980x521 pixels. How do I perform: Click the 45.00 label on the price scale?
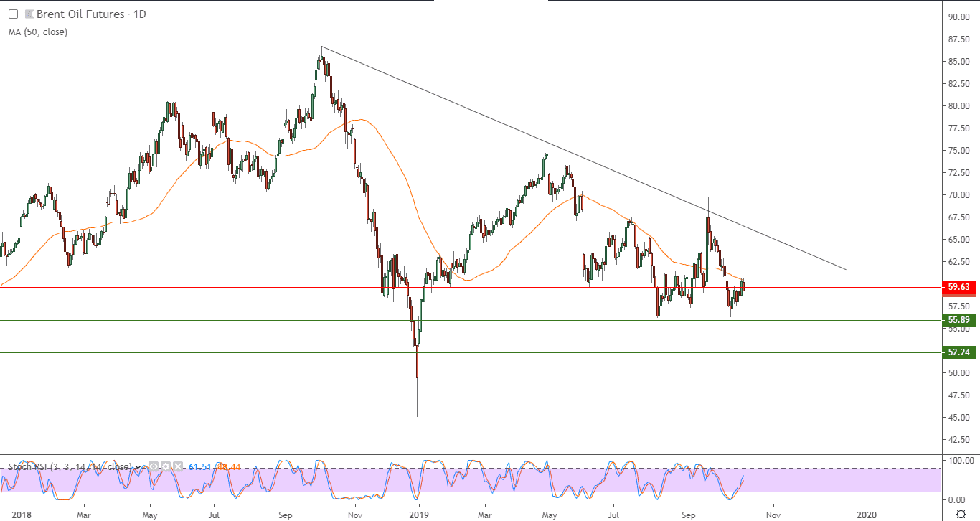pos(959,417)
